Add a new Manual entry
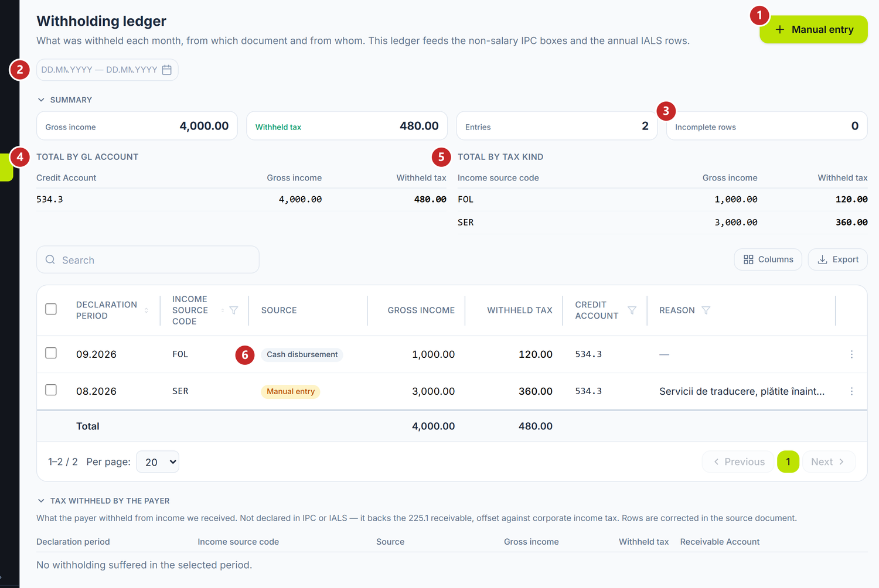879x588 pixels. click(x=813, y=29)
